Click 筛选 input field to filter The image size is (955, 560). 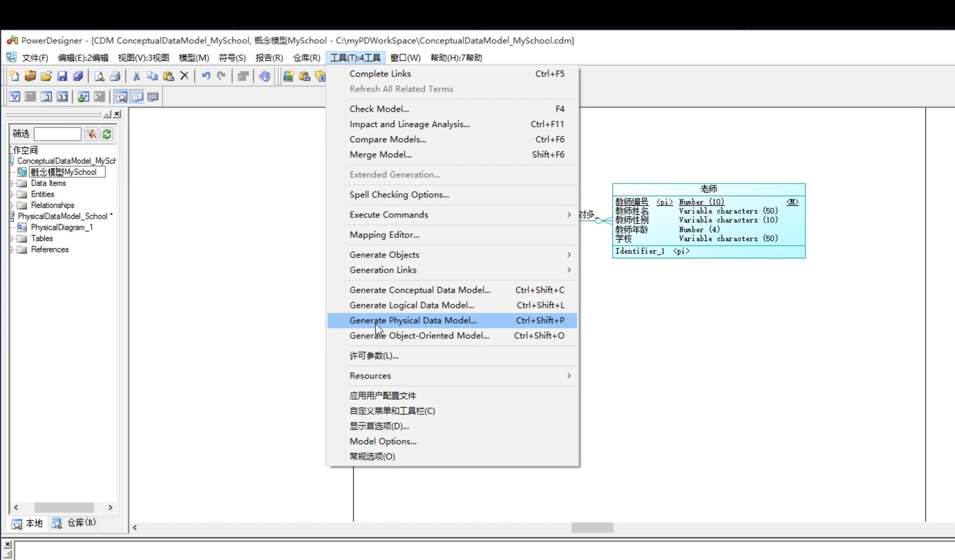click(57, 133)
